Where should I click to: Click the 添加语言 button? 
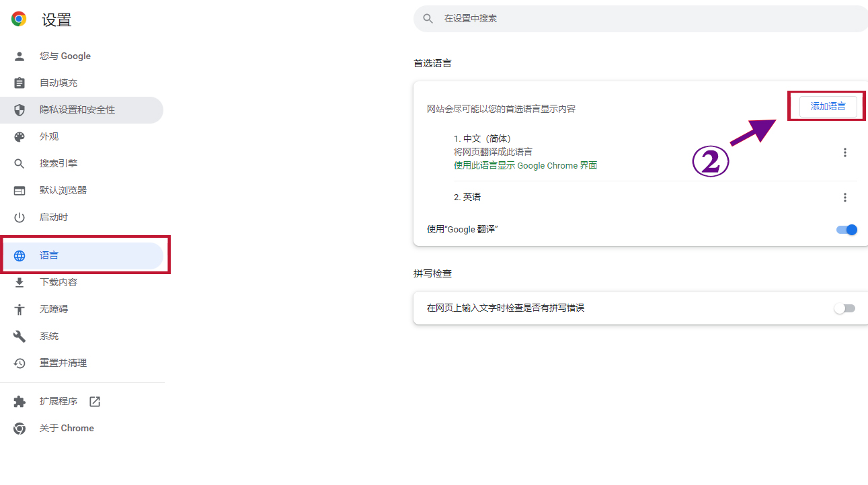[826, 106]
